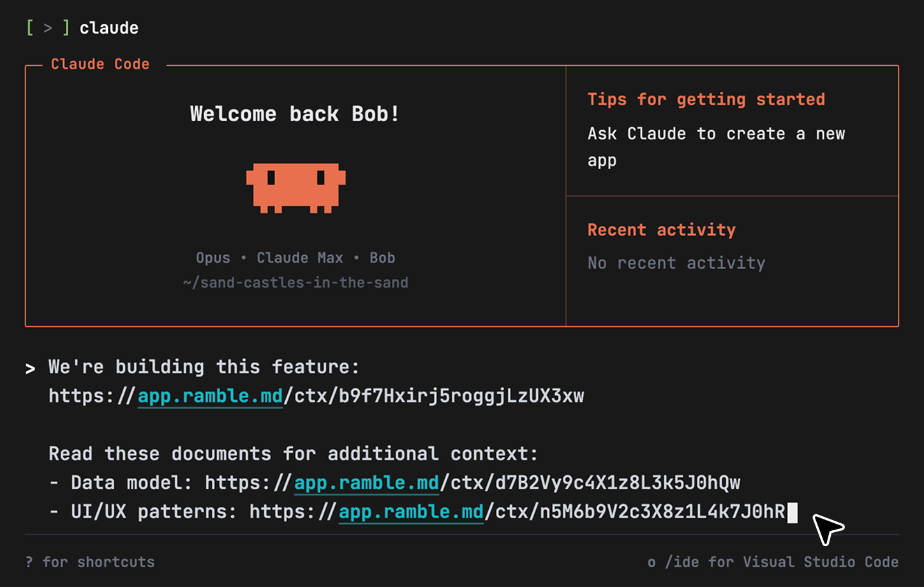Click the blinking text cursor block
Image resolution: width=924 pixels, height=587 pixels.
(793, 512)
